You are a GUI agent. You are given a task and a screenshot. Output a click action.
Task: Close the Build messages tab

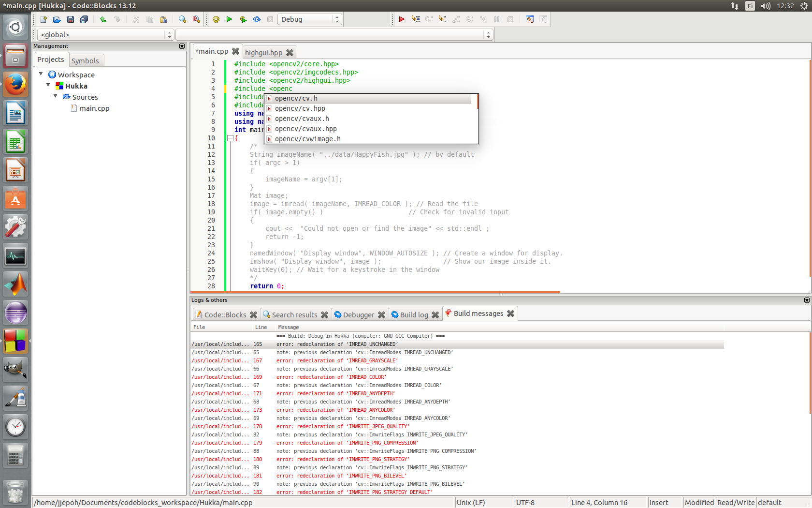tap(510, 314)
